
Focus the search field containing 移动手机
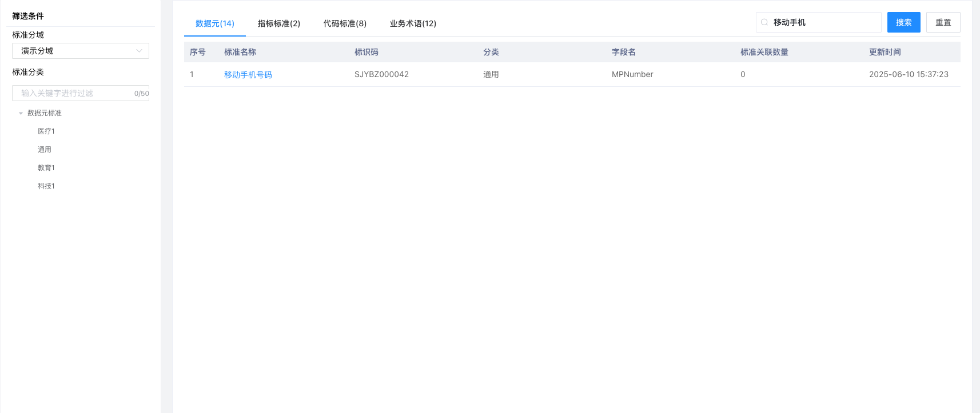[x=819, y=22]
